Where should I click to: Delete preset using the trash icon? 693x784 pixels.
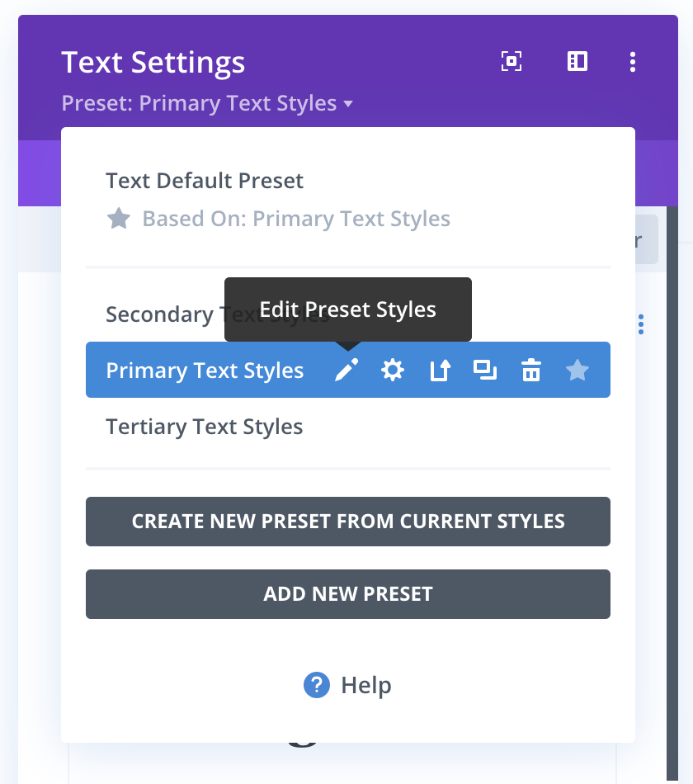[530, 371]
